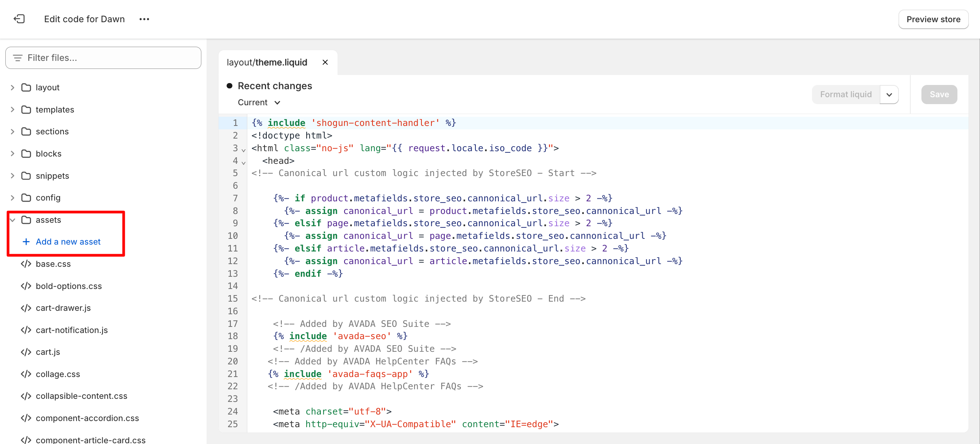Screen dimensions: 980x444
Task: Select the layout/theme.liquid tab
Action: click(267, 62)
